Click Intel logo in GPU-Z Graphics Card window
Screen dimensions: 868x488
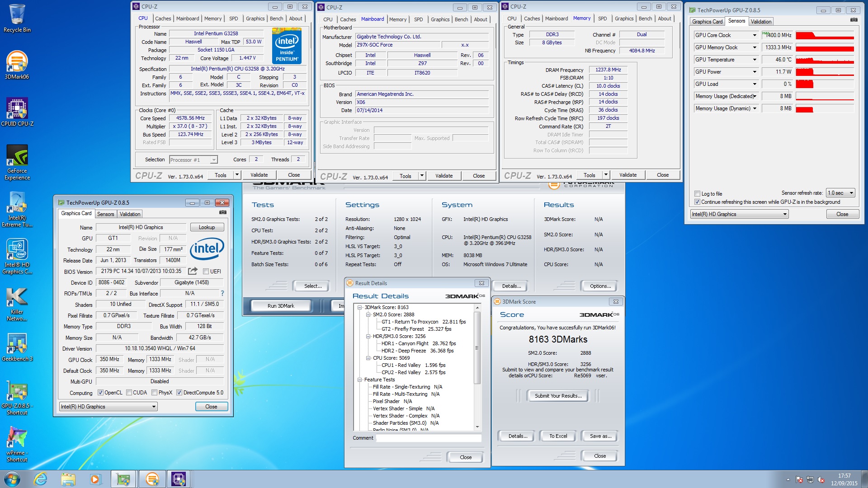(207, 249)
